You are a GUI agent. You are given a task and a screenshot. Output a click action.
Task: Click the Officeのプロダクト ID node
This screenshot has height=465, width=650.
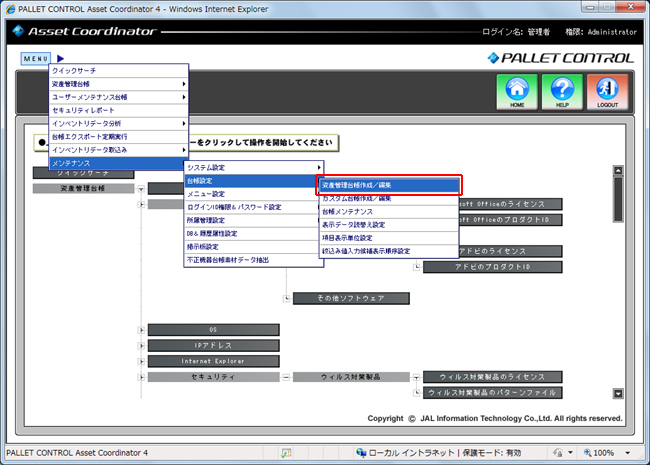pos(510,220)
